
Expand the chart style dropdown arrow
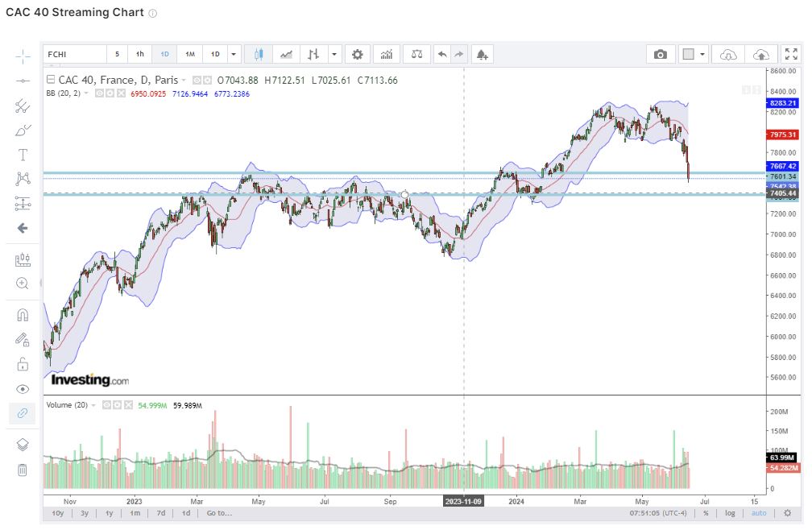(x=334, y=54)
